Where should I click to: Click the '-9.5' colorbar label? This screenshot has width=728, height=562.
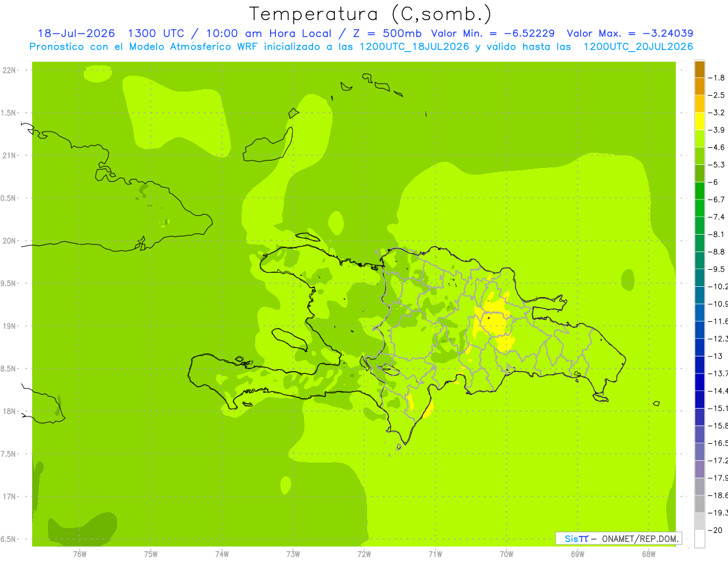pos(716,269)
